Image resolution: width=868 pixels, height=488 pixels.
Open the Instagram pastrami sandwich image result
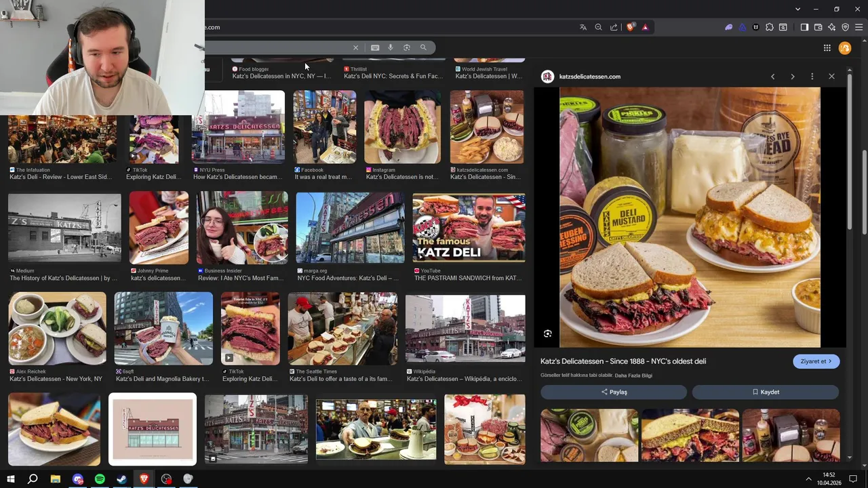pyautogui.click(x=402, y=127)
